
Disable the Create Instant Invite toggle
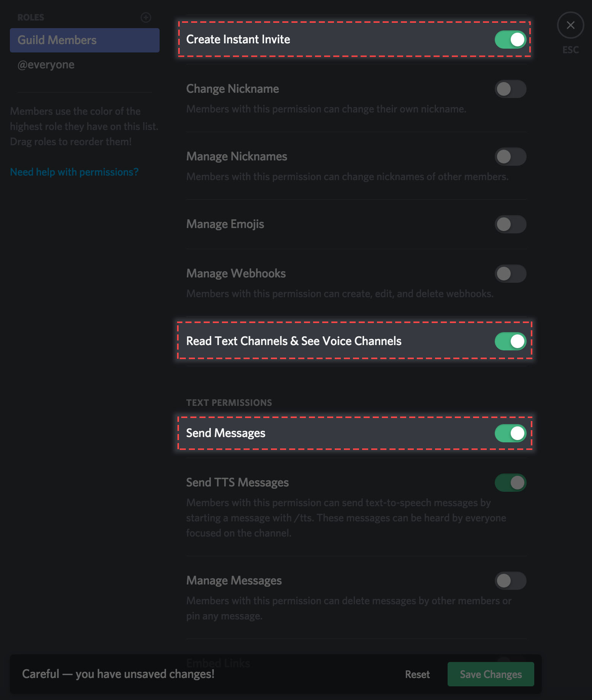point(510,40)
